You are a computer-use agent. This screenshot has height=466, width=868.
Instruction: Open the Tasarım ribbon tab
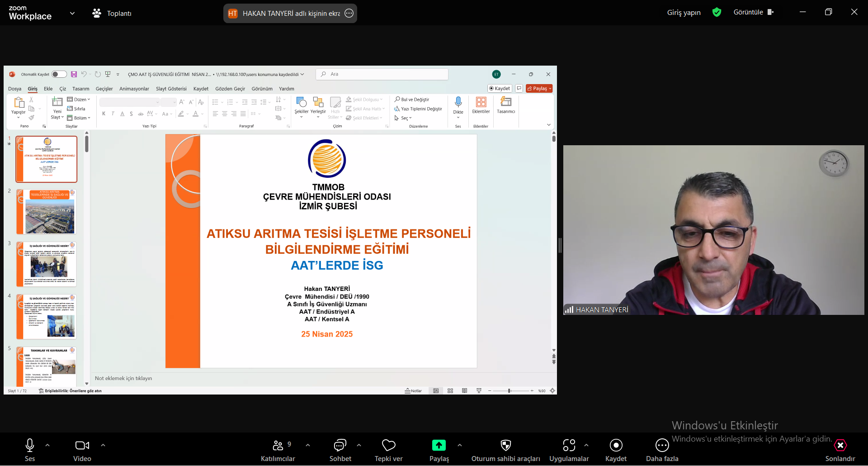point(81,89)
